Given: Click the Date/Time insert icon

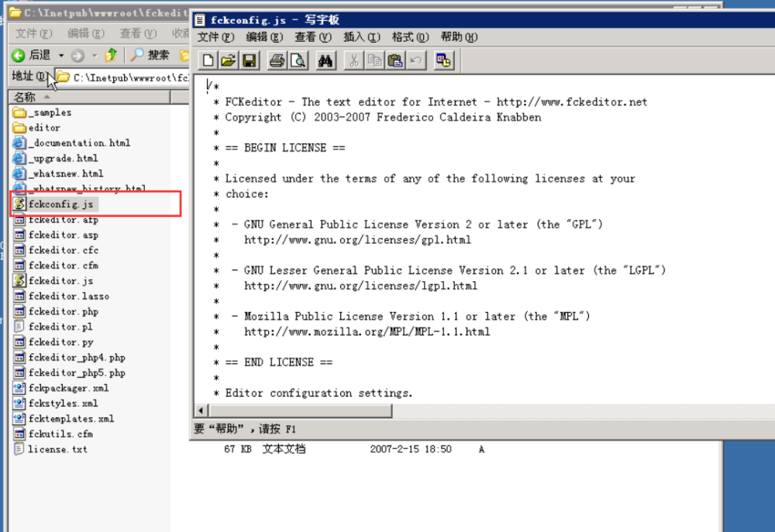Looking at the screenshot, I should (443, 60).
